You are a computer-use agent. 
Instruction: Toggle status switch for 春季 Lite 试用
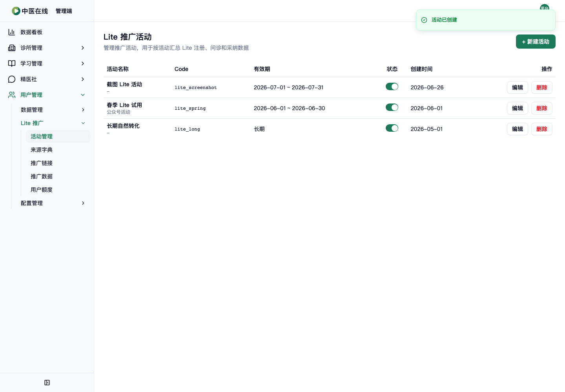pos(392,107)
